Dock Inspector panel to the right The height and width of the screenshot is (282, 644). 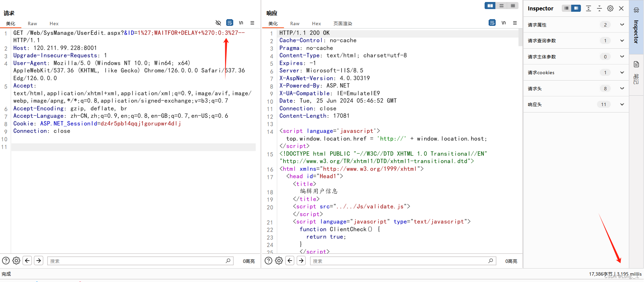[576, 8]
